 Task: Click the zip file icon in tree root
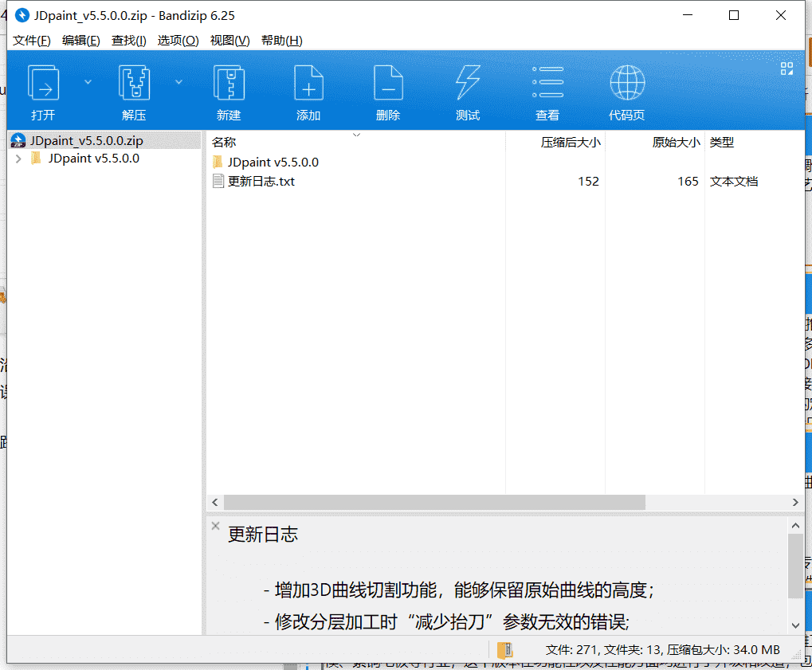tap(18, 140)
